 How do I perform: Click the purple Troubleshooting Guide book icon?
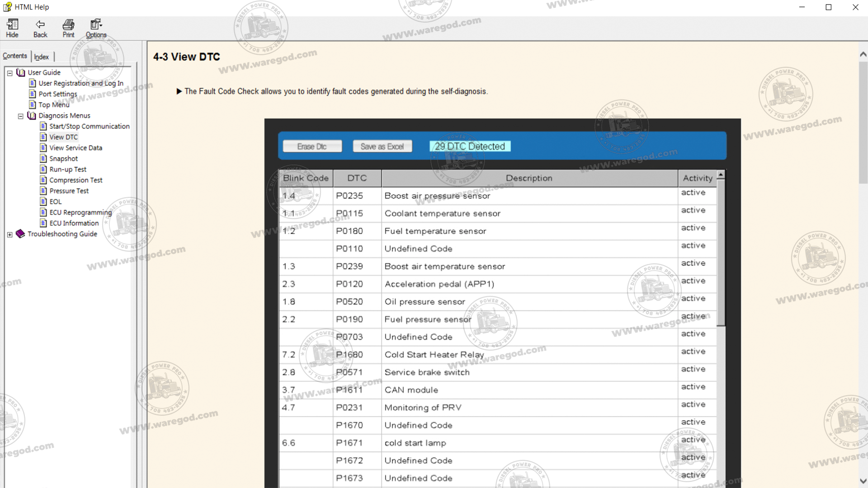pyautogui.click(x=20, y=234)
